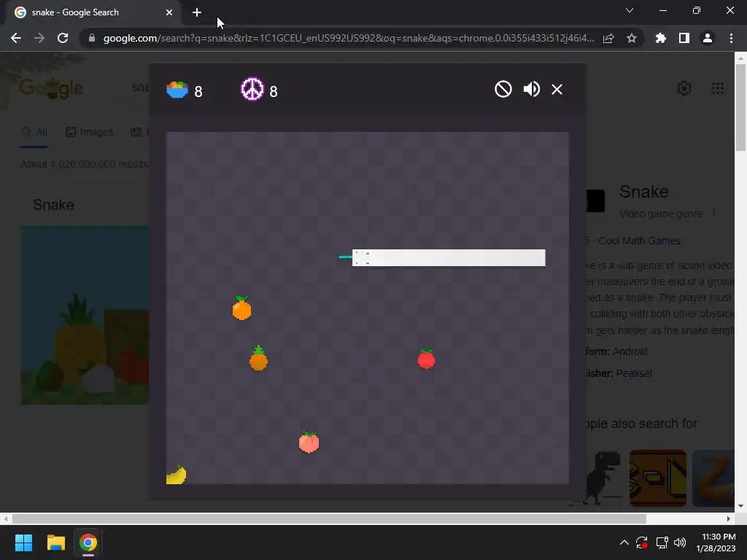The height and width of the screenshot is (560, 747).
Task: Open a new browser tab
Action: point(197,12)
